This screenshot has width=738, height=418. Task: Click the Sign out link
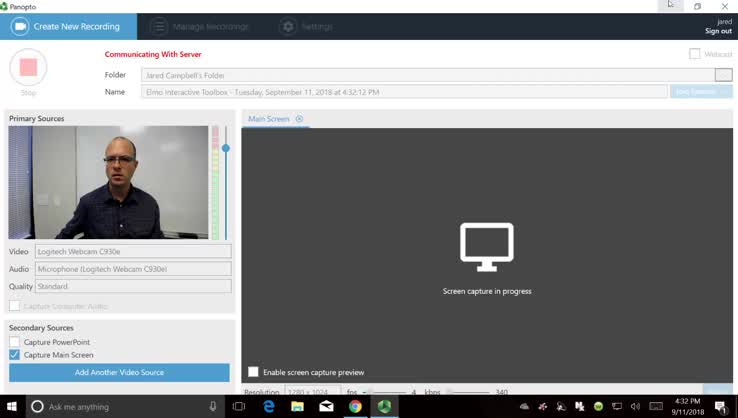coord(718,31)
